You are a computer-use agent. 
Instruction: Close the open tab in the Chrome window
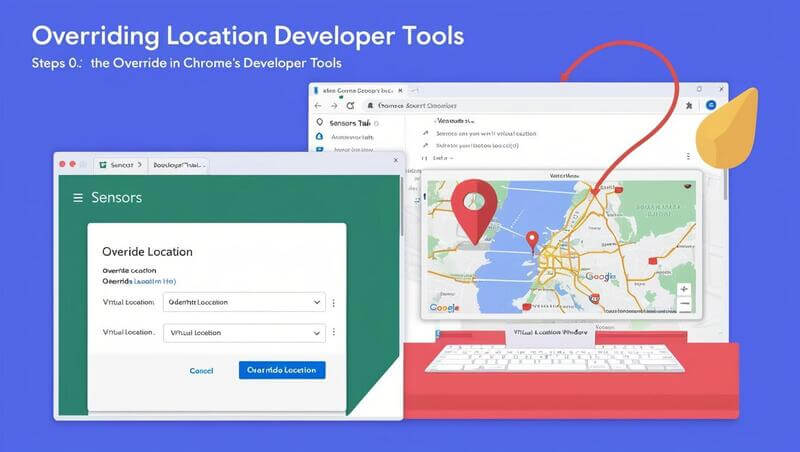click(401, 90)
